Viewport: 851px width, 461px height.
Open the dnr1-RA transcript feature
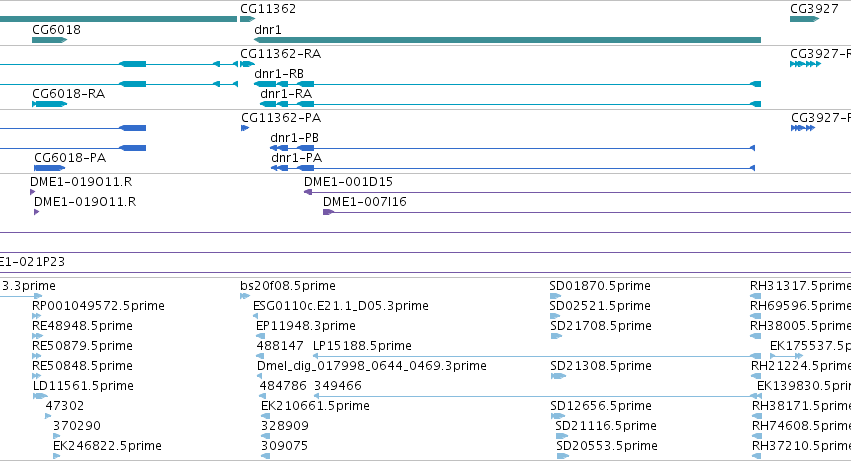510,104
